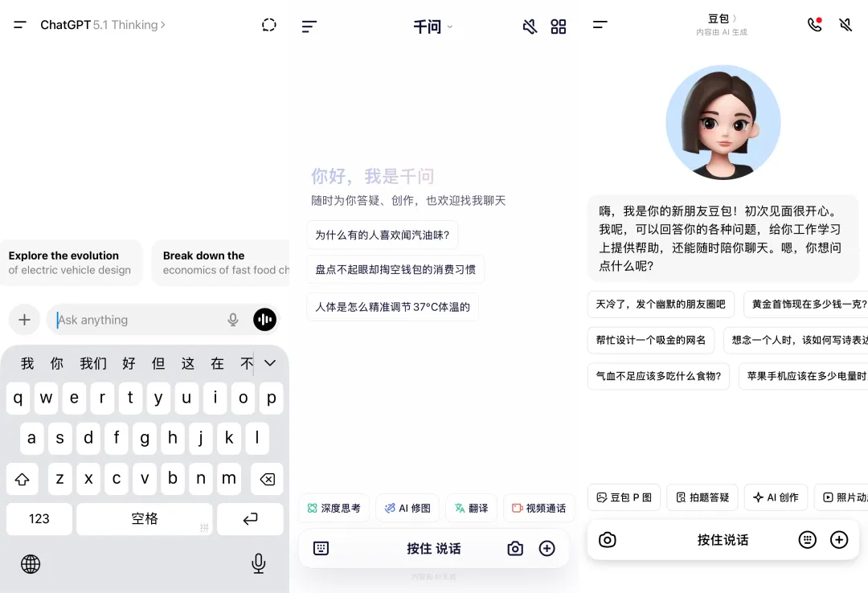Tap the grid apps icon in 千问 header
The height and width of the screenshot is (593, 868).
click(x=559, y=27)
